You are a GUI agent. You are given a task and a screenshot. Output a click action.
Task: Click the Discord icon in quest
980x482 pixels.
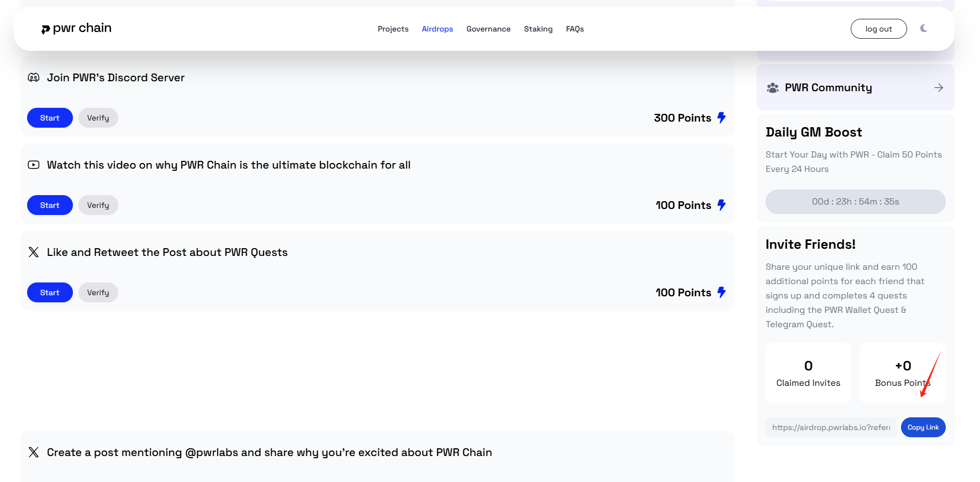[x=34, y=77]
